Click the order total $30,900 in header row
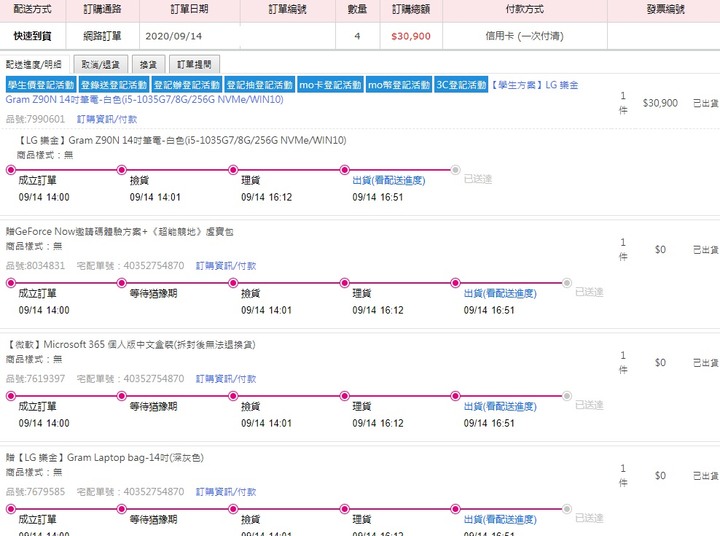720x536 pixels. (411, 36)
